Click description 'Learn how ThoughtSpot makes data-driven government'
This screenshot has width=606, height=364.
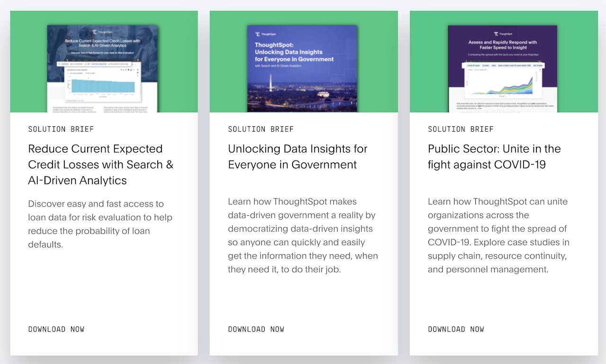[303, 235]
